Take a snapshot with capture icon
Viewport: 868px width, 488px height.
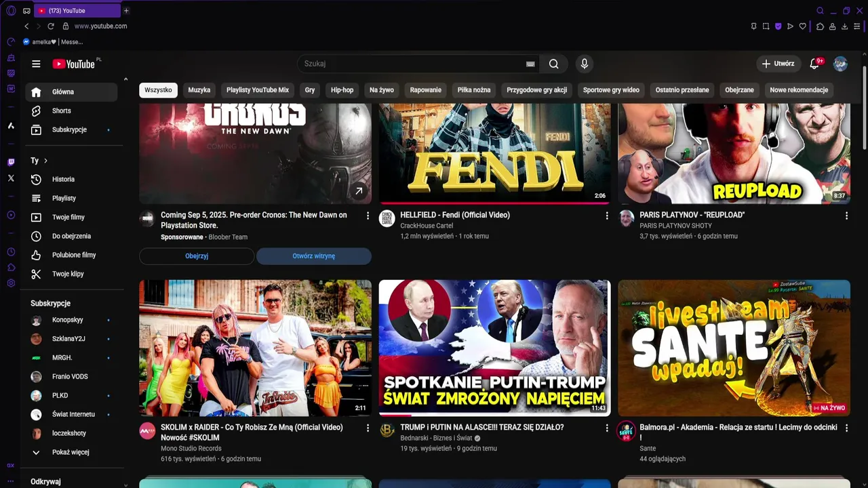pyautogui.click(x=766, y=26)
